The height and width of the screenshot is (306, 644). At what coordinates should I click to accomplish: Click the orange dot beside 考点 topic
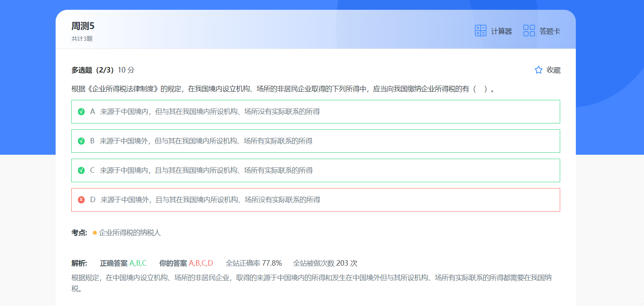tap(95, 233)
